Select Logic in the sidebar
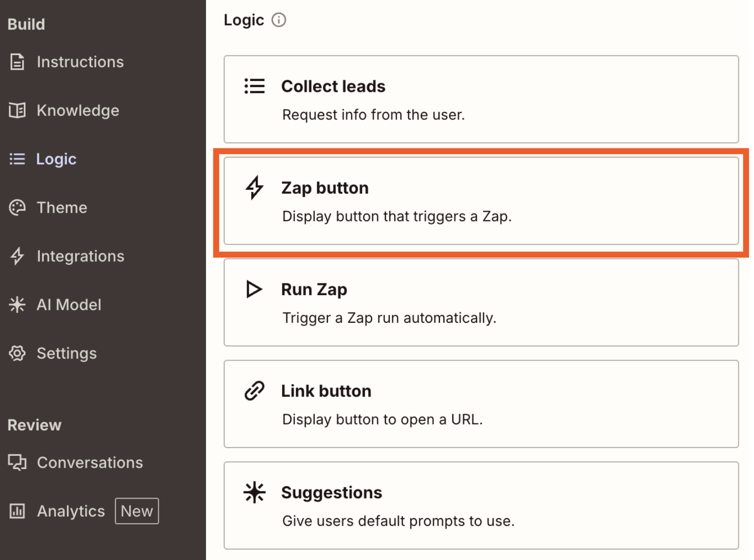The image size is (754, 560). (56, 159)
